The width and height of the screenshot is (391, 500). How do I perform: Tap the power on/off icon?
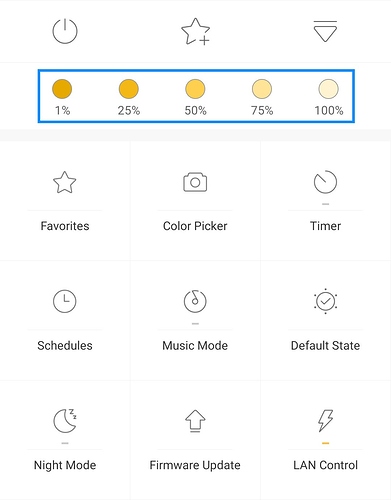(x=65, y=31)
